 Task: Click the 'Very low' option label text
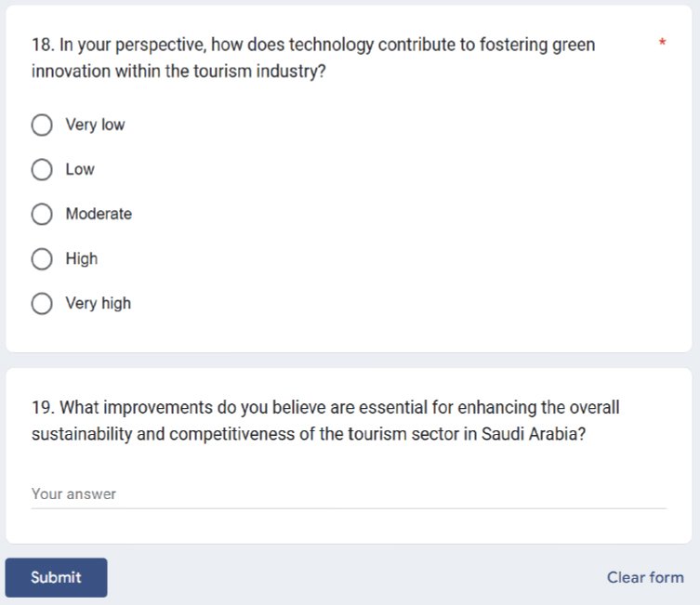(95, 125)
